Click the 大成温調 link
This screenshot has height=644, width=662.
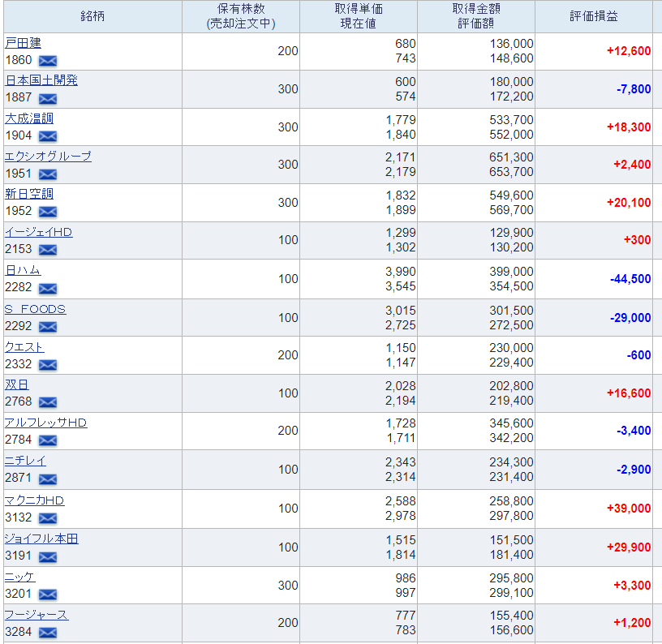coord(29,118)
